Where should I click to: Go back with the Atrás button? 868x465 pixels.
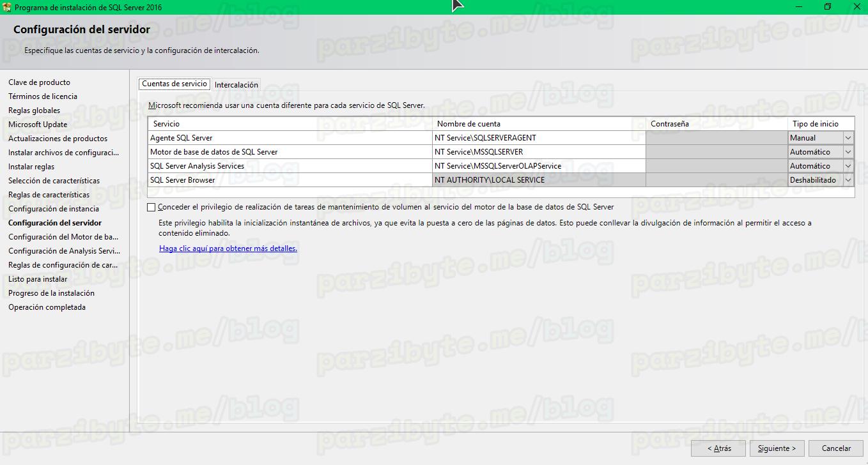[718, 448]
